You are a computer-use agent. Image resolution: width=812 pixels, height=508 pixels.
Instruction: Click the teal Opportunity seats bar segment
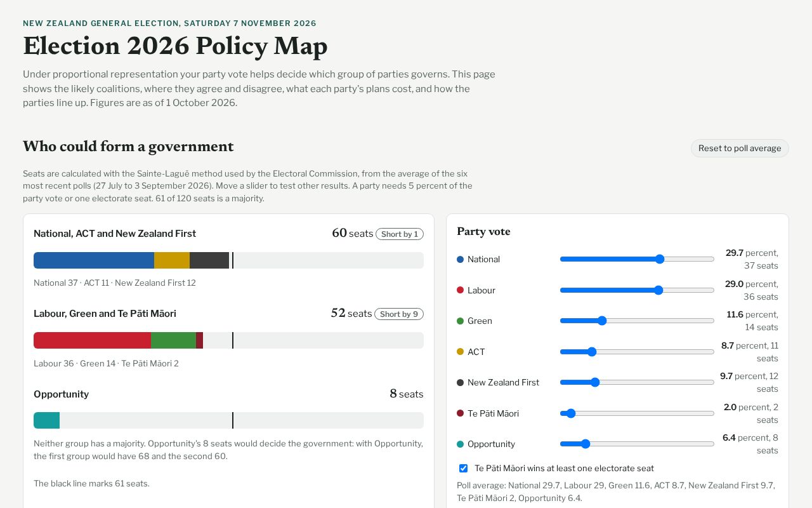click(46, 420)
